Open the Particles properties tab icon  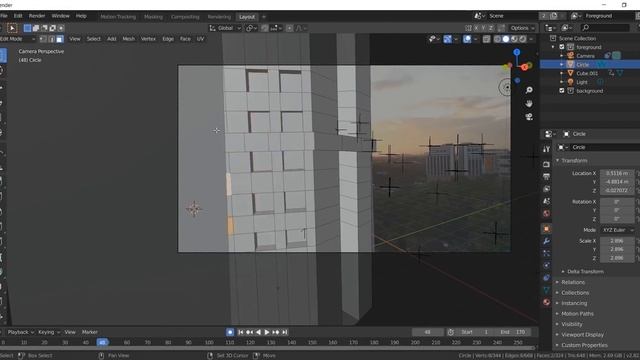(546, 253)
